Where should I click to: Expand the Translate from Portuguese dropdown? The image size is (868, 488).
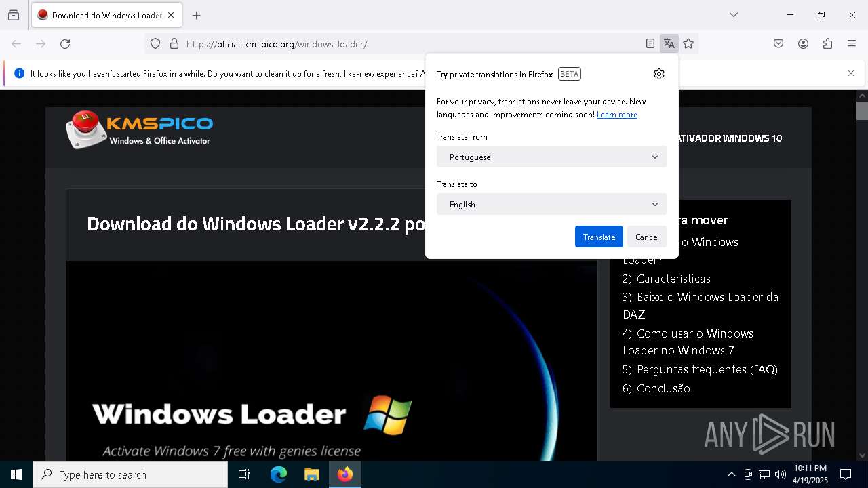(552, 157)
